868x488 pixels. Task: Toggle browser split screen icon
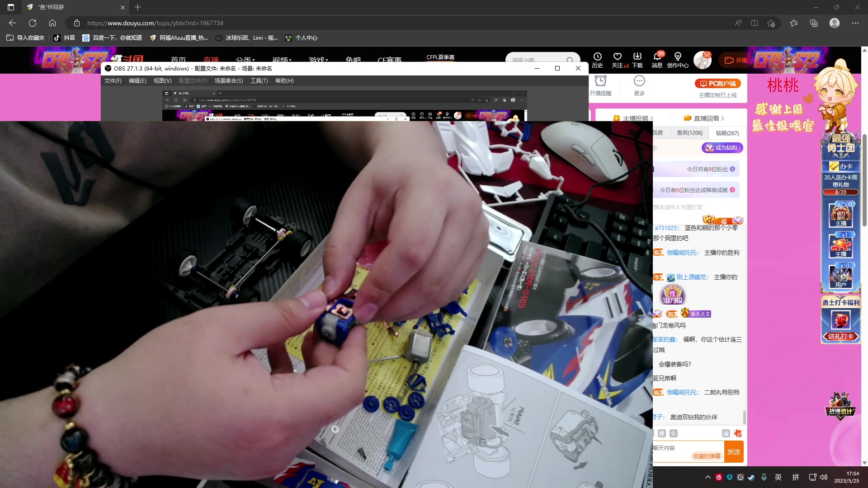click(x=755, y=23)
